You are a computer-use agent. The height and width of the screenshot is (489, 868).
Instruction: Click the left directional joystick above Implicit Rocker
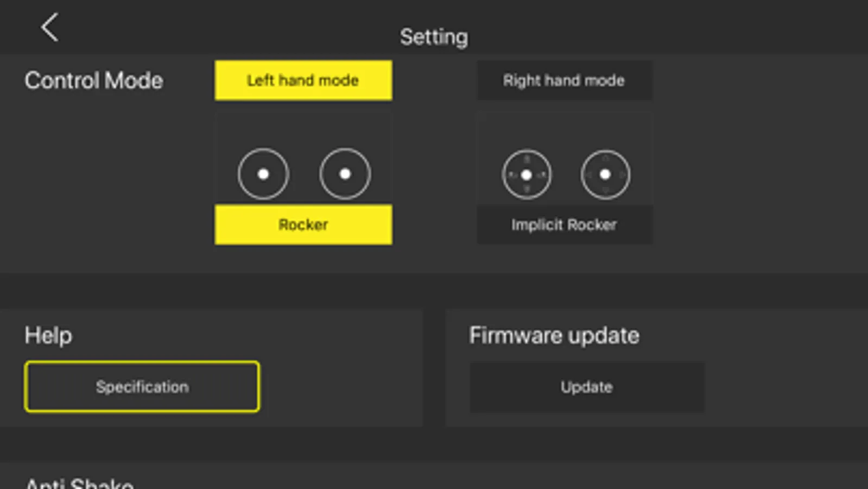(x=527, y=175)
